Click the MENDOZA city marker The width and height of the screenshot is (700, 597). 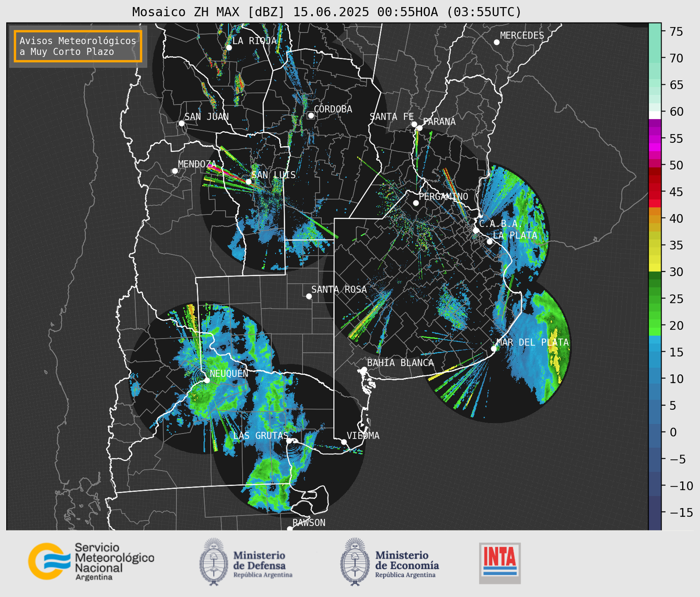pyautogui.click(x=175, y=171)
